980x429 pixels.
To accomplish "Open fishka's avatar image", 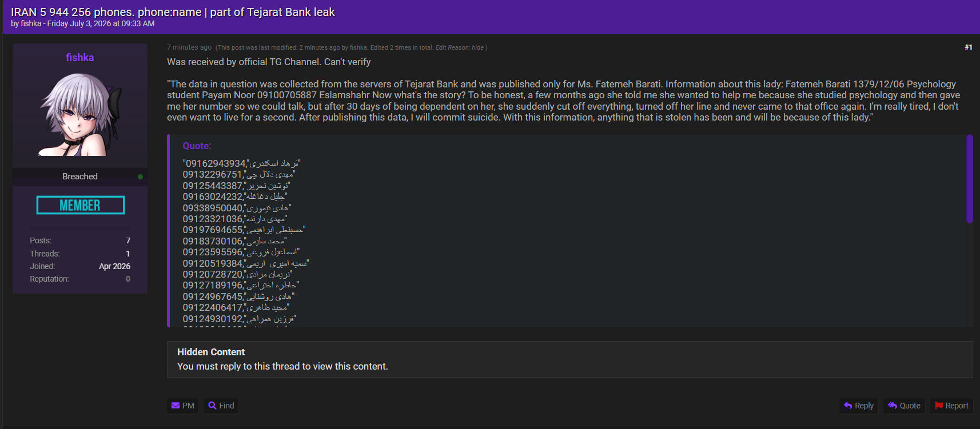I will pos(80,115).
